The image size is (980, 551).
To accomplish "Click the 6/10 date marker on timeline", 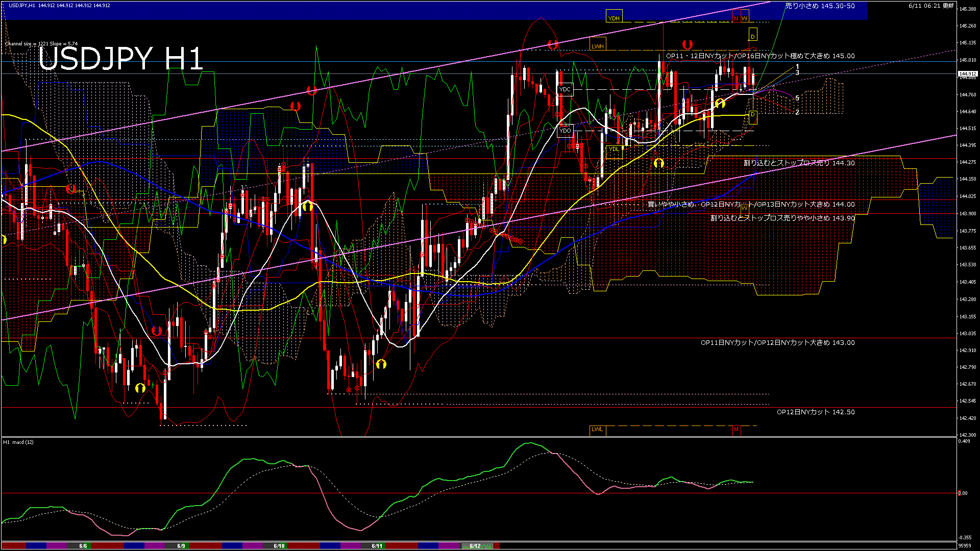I will point(279,546).
